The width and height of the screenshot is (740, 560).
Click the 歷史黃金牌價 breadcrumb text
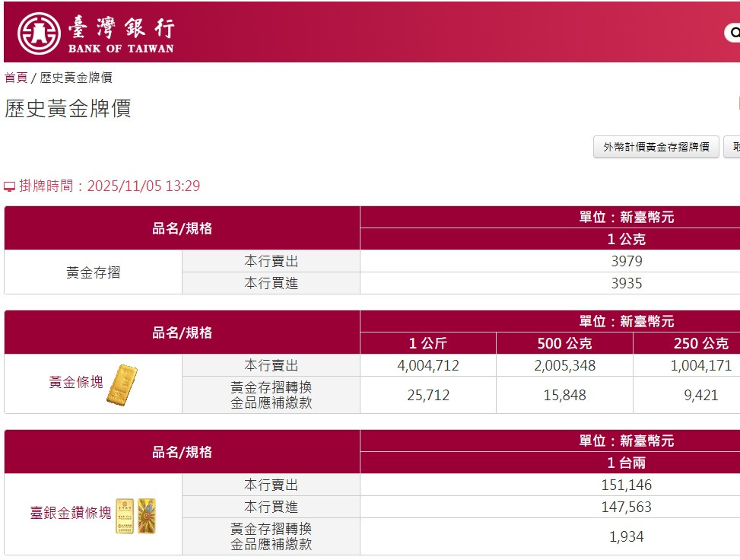76,78
